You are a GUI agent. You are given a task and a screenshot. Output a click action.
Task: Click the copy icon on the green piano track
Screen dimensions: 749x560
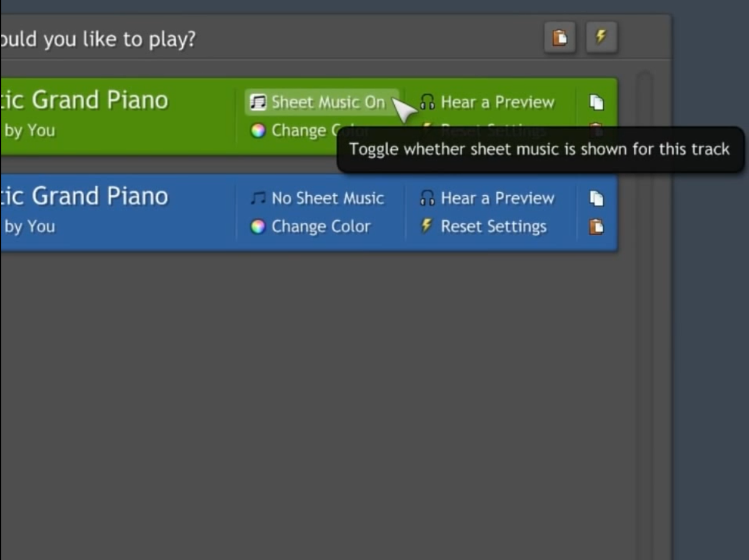point(597,102)
